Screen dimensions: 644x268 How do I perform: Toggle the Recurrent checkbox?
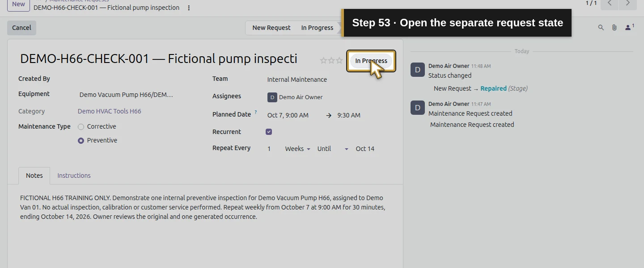coord(269,132)
